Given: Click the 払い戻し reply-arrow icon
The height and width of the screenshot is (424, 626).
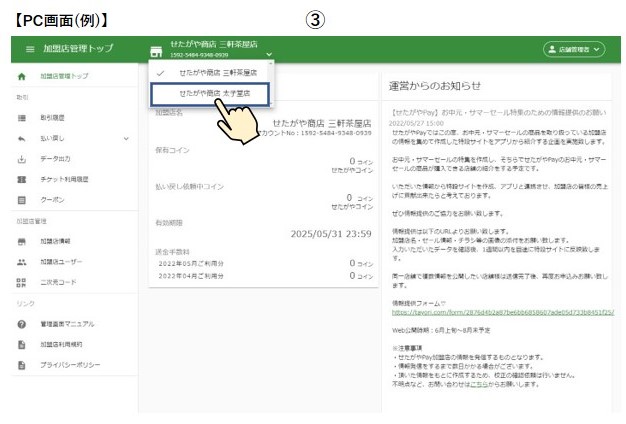Looking at the screenshot, I should [22, 139].
